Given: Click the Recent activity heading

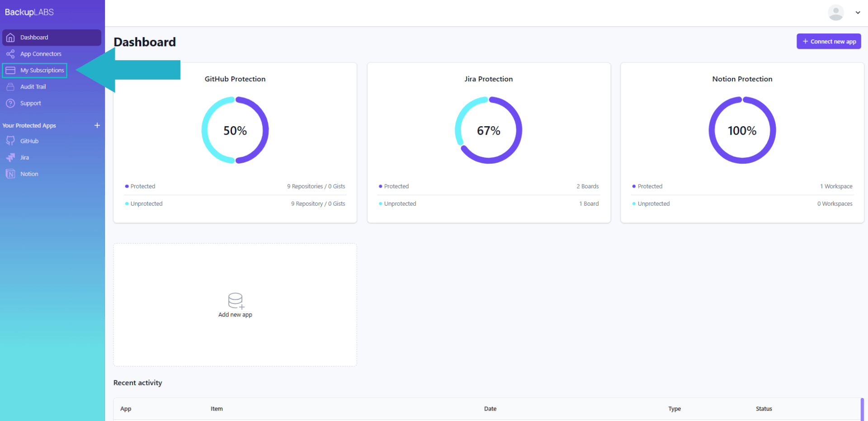Looking at the screenshot, I should tap(138, 383).
